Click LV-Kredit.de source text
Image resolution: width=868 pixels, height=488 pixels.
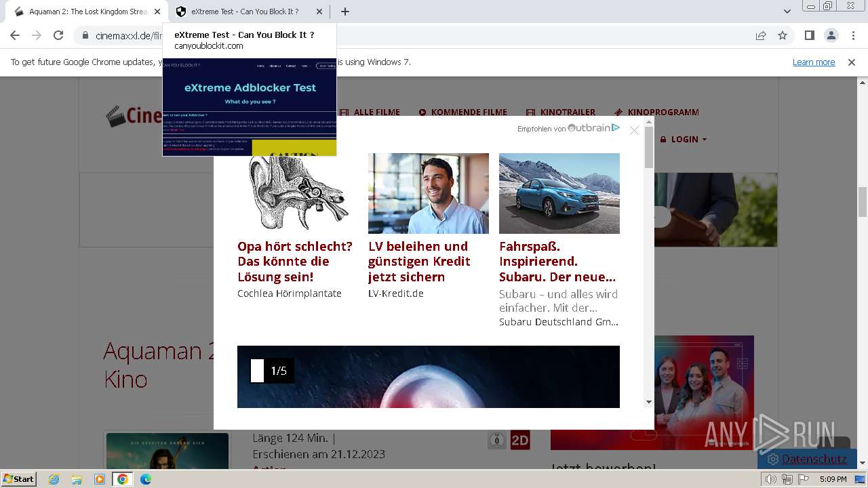[396, 293]
